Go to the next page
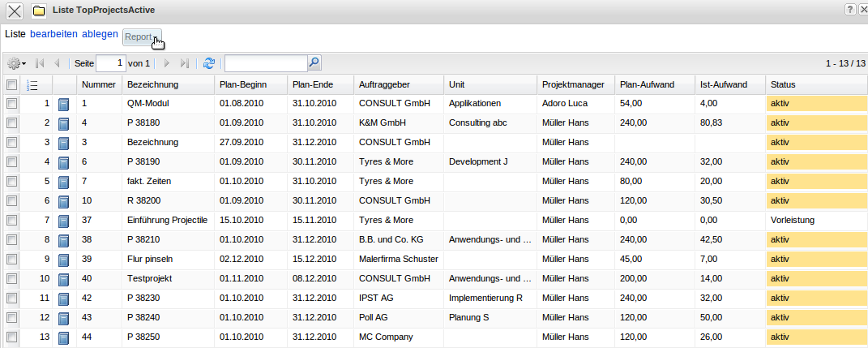Screen dimensions: 868x348 coord(167,63)
